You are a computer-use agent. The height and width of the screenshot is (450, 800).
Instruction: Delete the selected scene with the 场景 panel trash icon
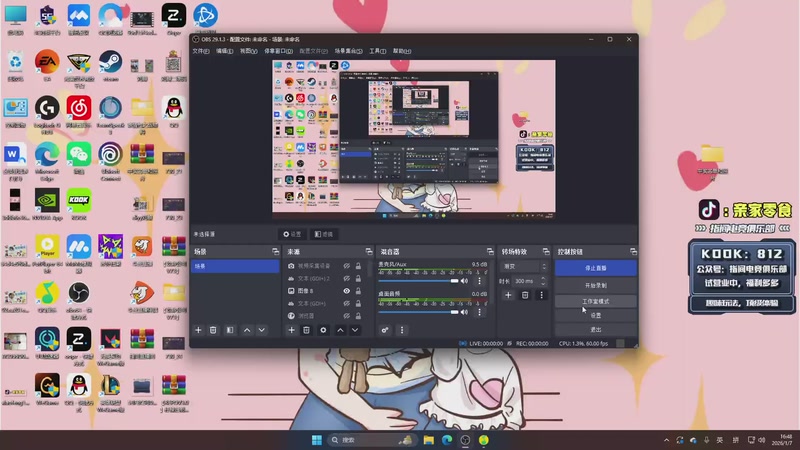[213, 330]
